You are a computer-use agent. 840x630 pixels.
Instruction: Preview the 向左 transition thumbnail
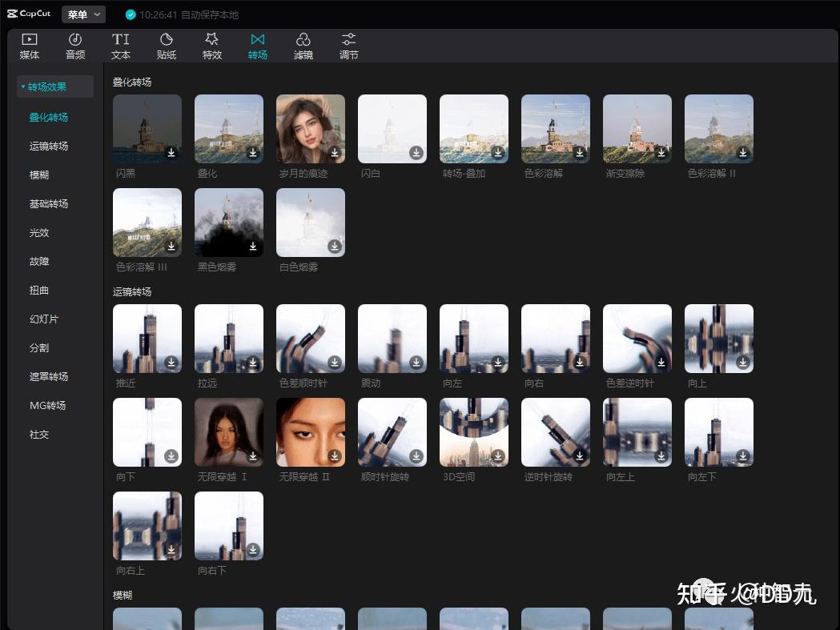point(474,339)
